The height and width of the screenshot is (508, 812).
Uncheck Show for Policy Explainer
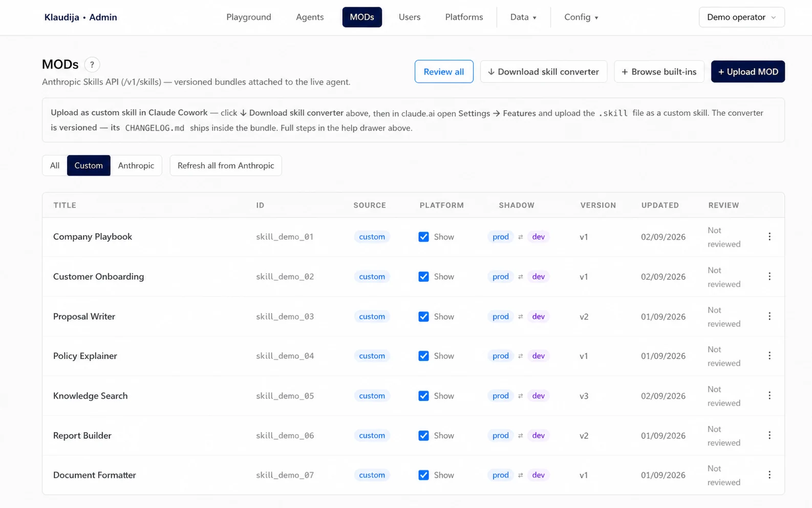coord(423,356)
